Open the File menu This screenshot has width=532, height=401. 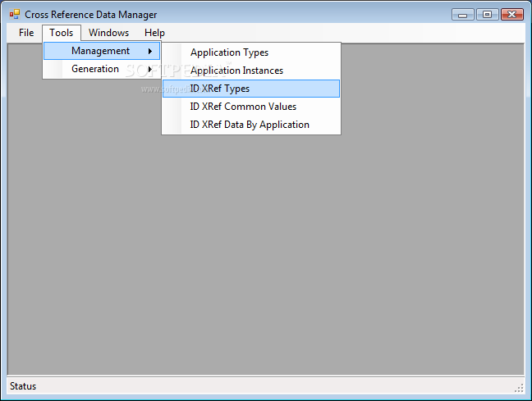pyautogui.click(x=26, y=33)
